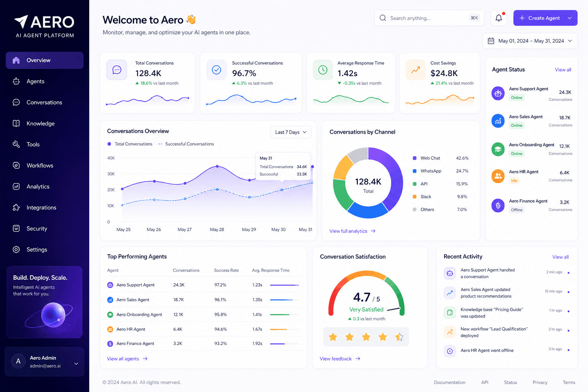Open the Overview sidebar page
Viewport: 588px width, 392px height.
pyautogui.click(x=44, y=60)
